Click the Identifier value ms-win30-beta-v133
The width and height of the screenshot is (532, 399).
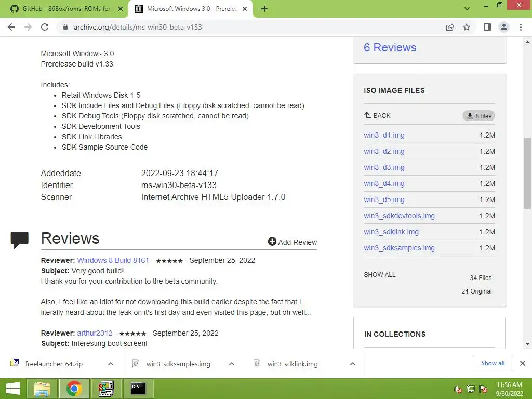(x=179, y=185)
